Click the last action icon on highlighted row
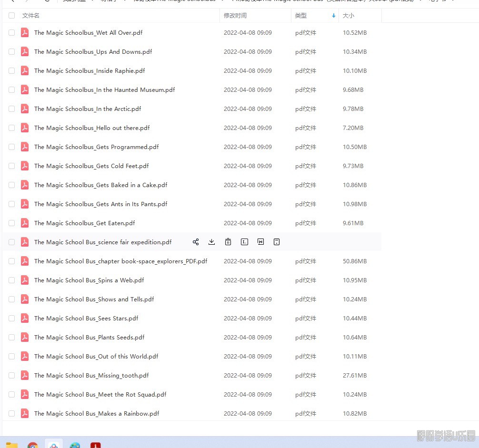This screenshot has height=448, width=479. click(277, 242)
